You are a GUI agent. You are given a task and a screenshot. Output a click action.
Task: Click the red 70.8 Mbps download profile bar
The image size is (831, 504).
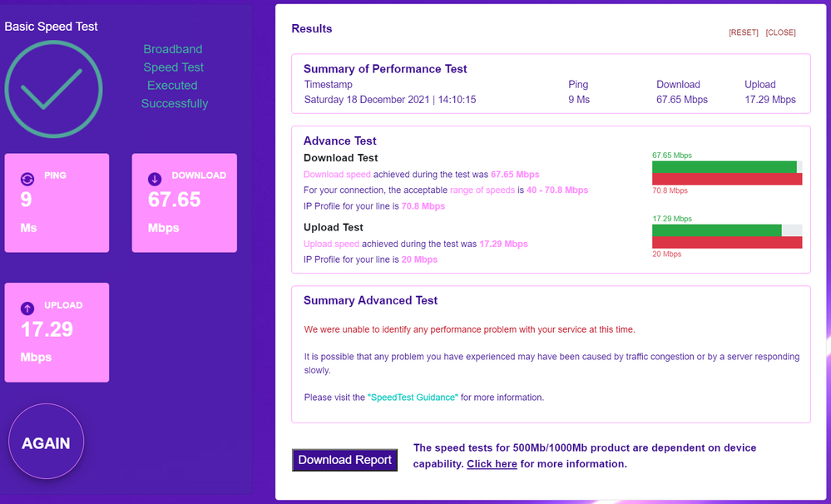tap(726, 179)
